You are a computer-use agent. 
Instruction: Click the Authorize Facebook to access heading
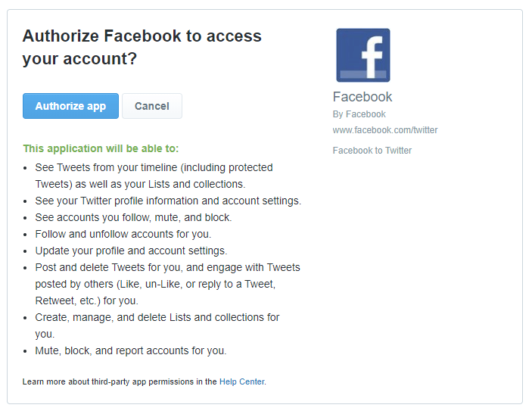click(x=142, y=47)
